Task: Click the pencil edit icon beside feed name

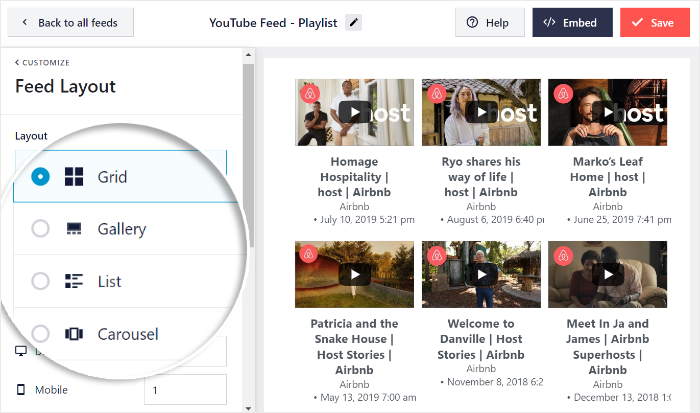Action: (354, 22)
